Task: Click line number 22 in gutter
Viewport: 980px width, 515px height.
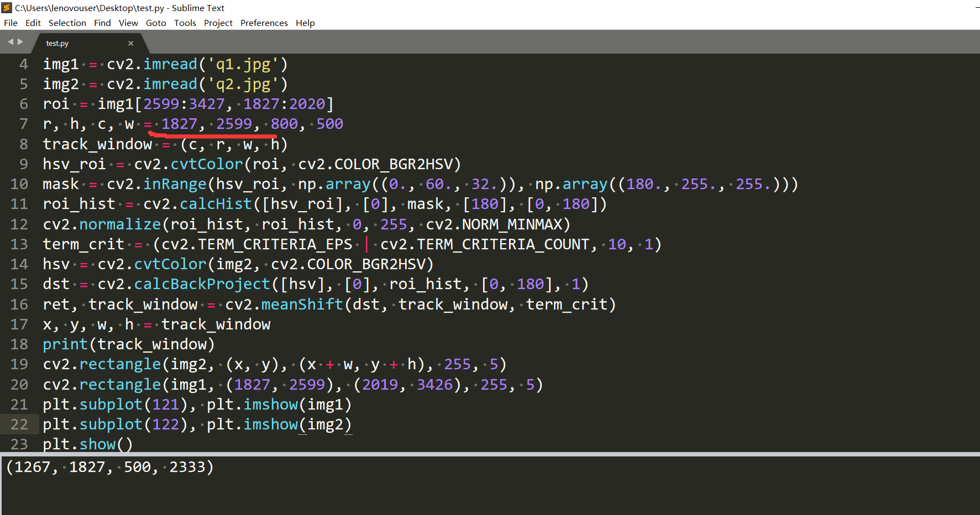Action: pyautogui.click(x=19, y=424)
